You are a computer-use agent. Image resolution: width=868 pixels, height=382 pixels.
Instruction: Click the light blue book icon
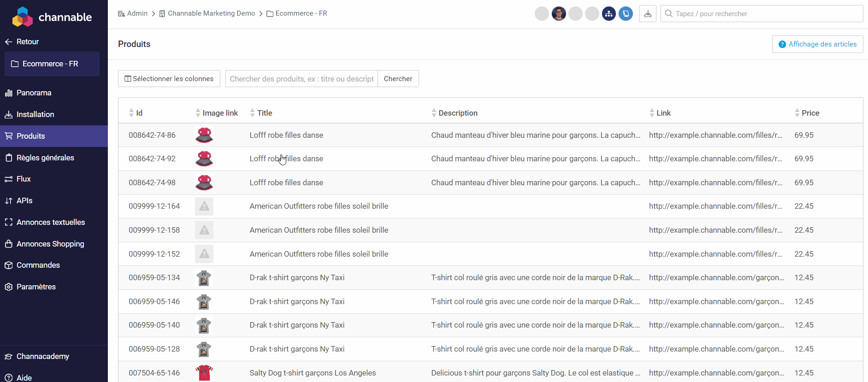click(626, 13)
